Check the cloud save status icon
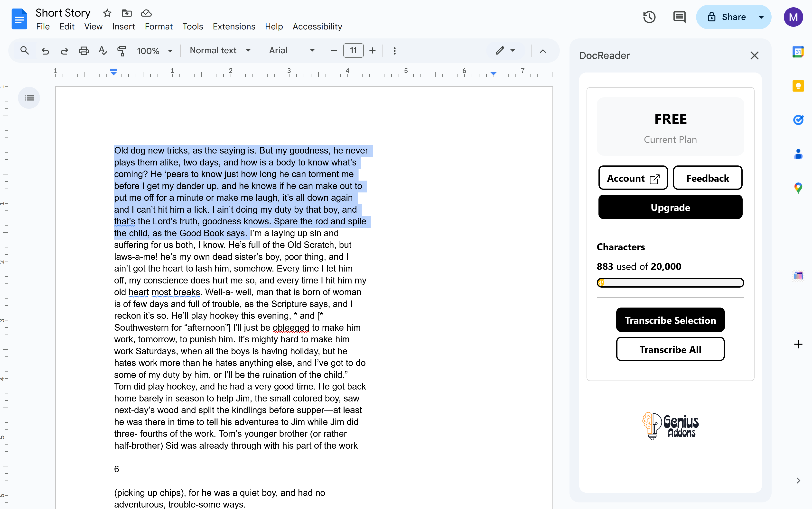This screenshot has height=509, width=812. 146,13
